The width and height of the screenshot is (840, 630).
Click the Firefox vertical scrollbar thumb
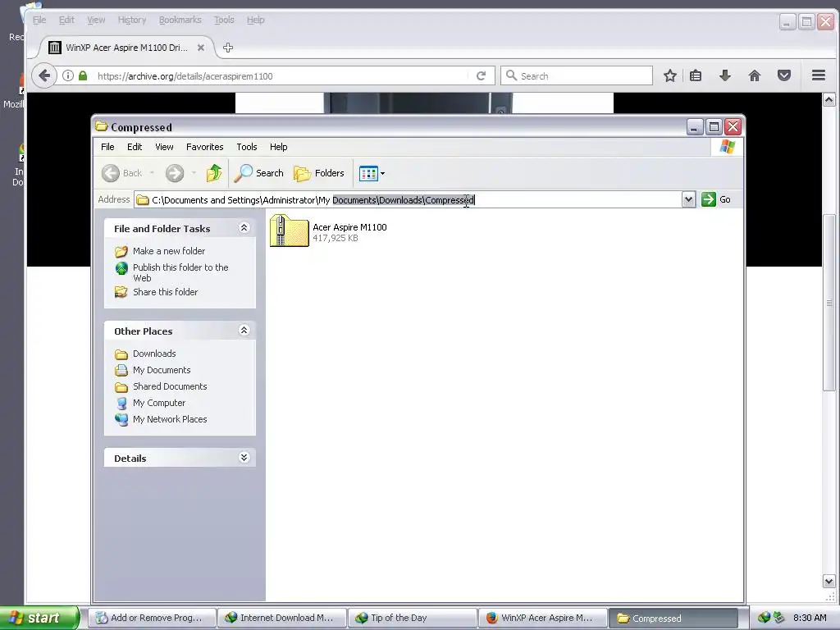tap(829, 303)
